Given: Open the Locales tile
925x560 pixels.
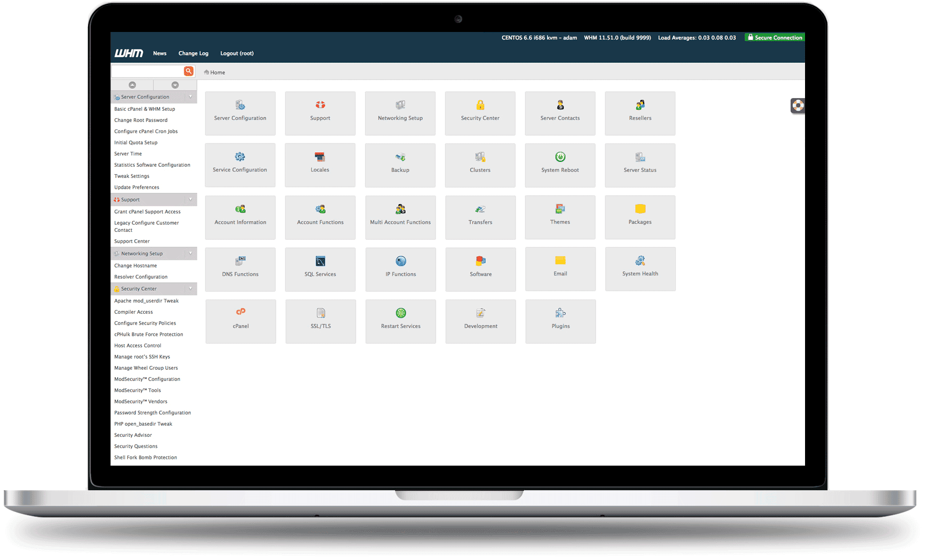Looking at the screenshot, I should 320,165.
